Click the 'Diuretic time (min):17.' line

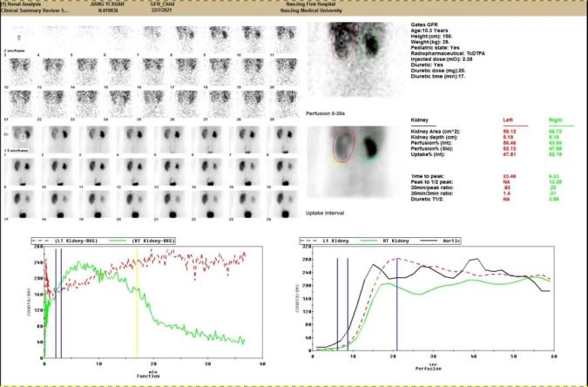click(438, 76)
